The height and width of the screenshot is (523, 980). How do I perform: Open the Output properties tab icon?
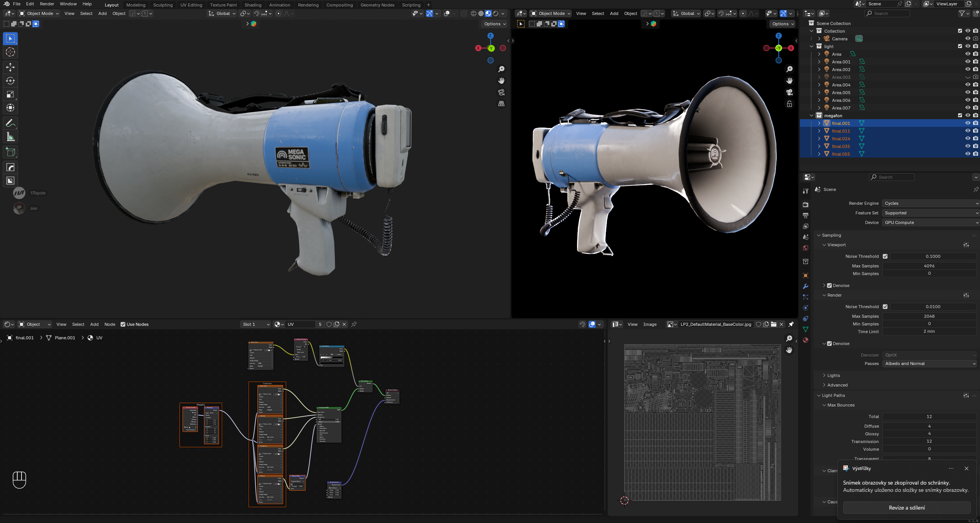(x=806, y=216)
